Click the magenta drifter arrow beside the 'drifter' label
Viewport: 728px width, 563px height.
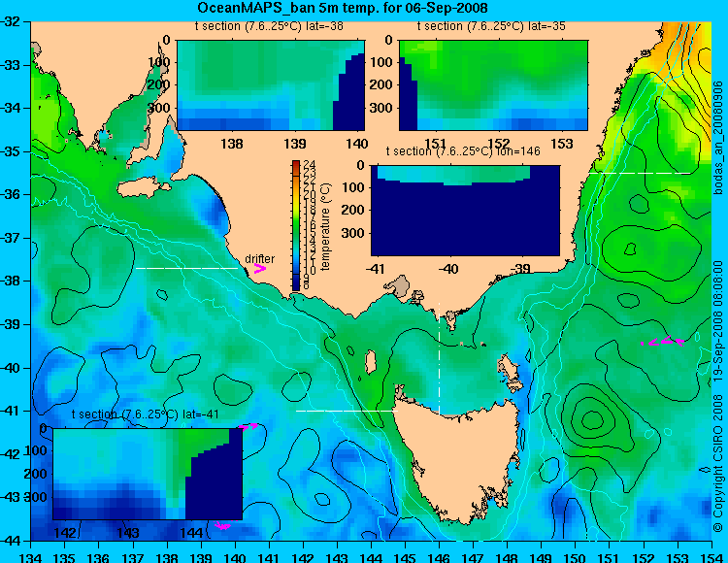click(x=259, y=268)
